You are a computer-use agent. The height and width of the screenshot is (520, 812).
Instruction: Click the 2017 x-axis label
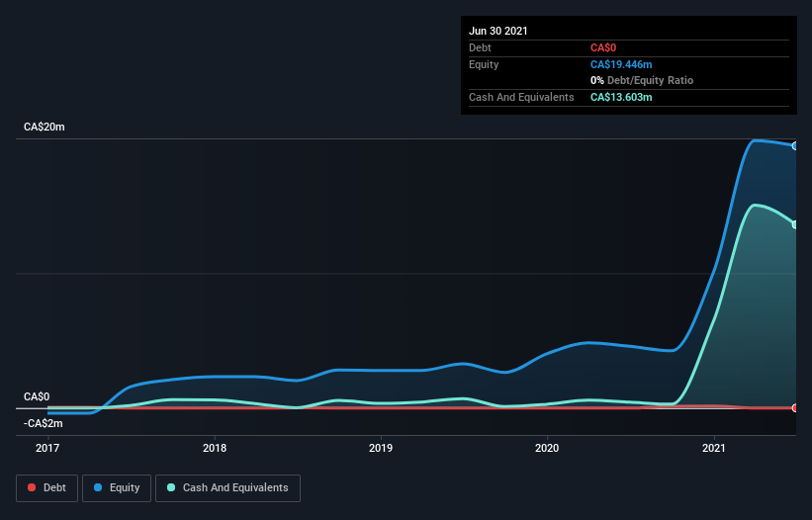[47, 448]
